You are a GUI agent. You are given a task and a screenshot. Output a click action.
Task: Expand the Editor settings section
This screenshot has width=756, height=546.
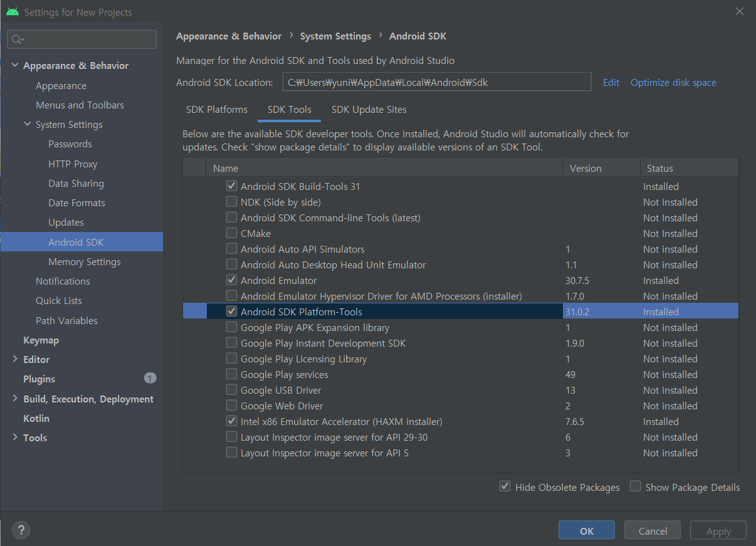(x=15, y=359)
